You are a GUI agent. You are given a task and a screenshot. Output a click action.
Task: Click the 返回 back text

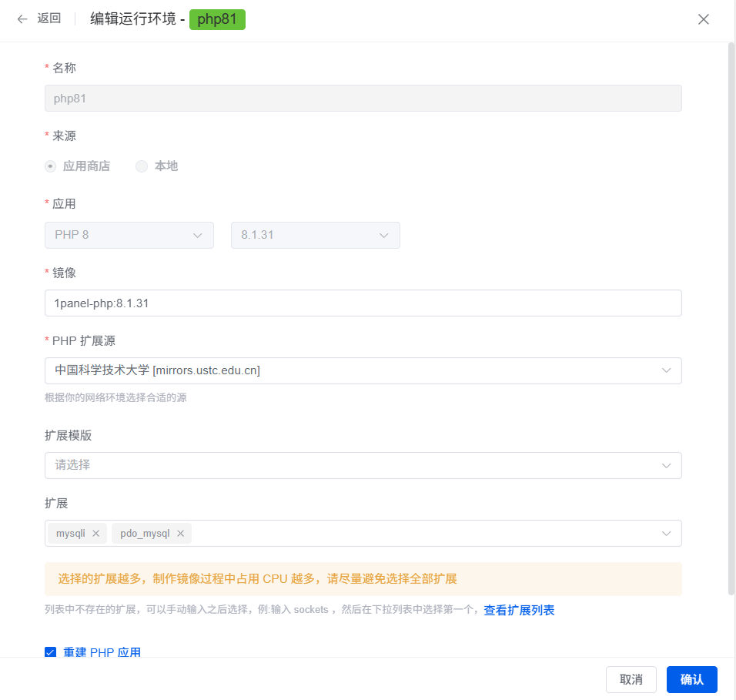(x=49, y=19)
